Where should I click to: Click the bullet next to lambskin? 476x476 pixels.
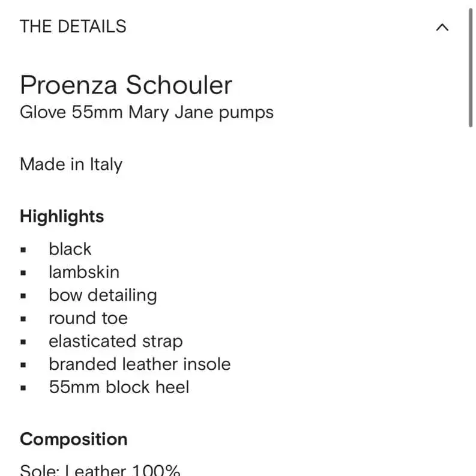coord(23,273)
